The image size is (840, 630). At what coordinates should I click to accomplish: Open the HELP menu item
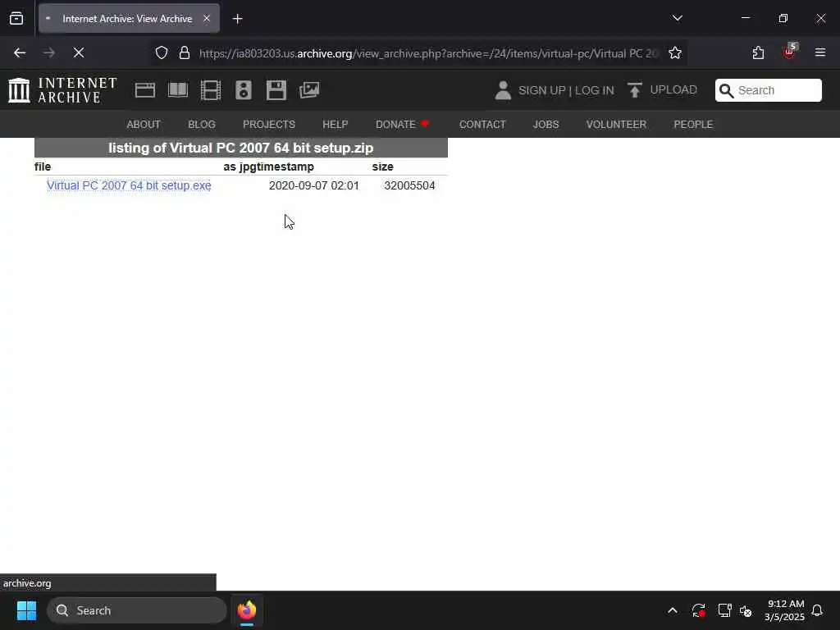pos(336,125)
